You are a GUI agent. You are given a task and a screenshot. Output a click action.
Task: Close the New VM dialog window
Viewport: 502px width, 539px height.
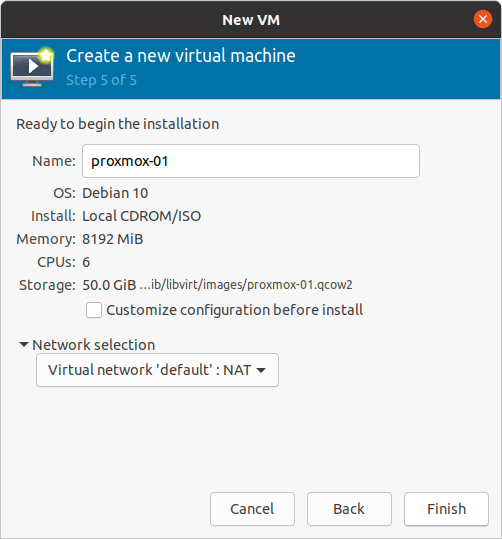[x=482, y=19]
